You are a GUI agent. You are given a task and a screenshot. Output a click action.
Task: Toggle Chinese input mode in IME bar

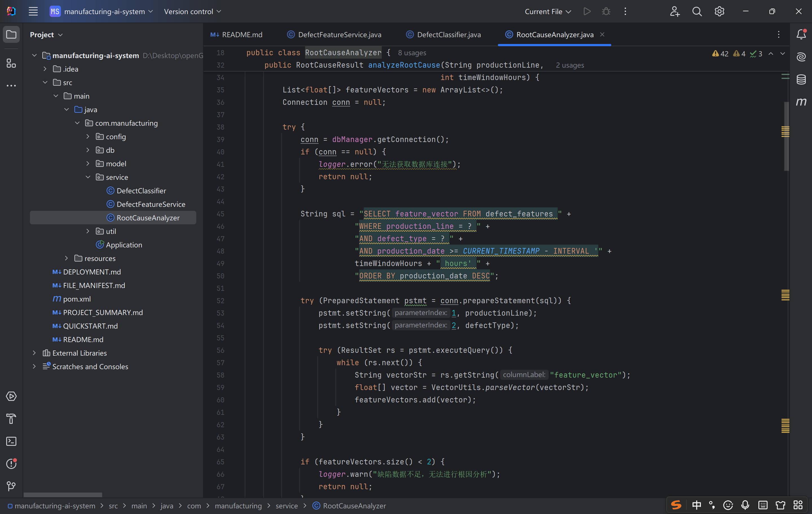[696, 505]
